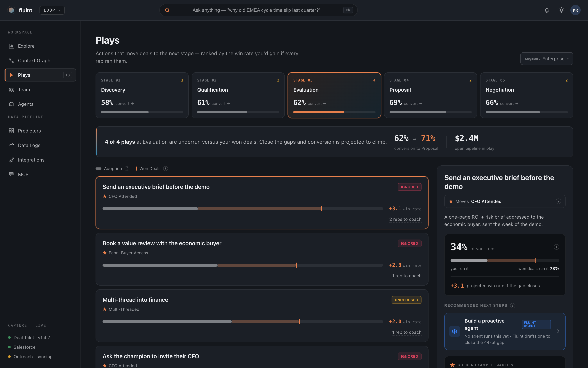This screenshot has width=588, height=368.
Task: Select the Stage 05 Negotiation tab
Action: [526, 95]
